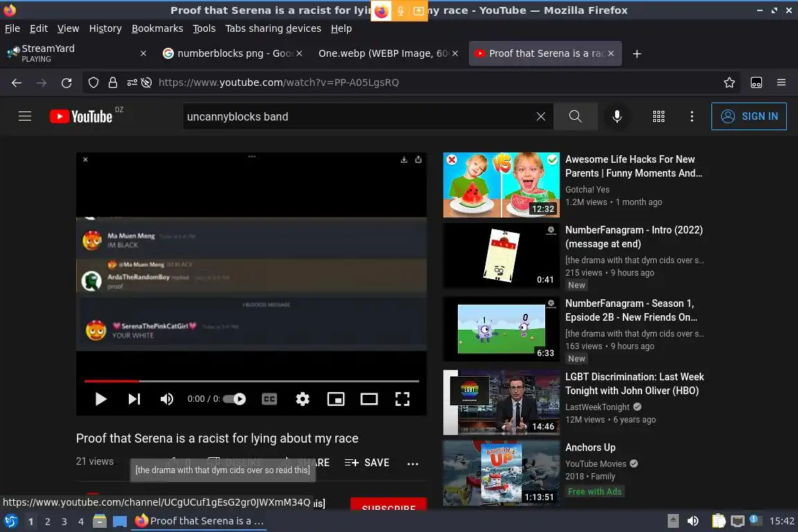Play the YouTube video

click(100, 399)
